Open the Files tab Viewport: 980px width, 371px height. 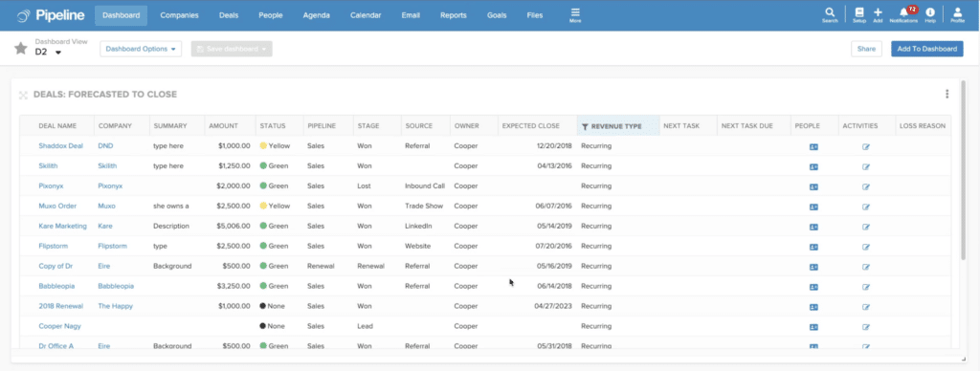click(x=535, y=15)
